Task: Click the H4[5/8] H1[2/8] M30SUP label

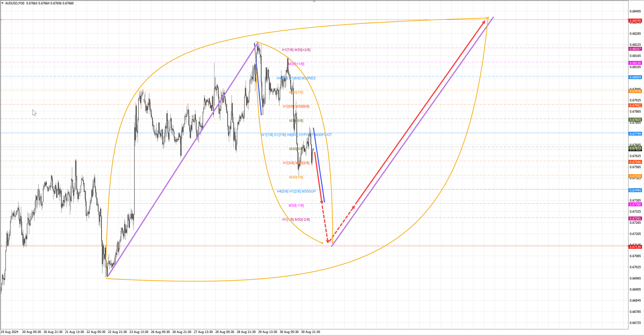Action: point(296,191)
